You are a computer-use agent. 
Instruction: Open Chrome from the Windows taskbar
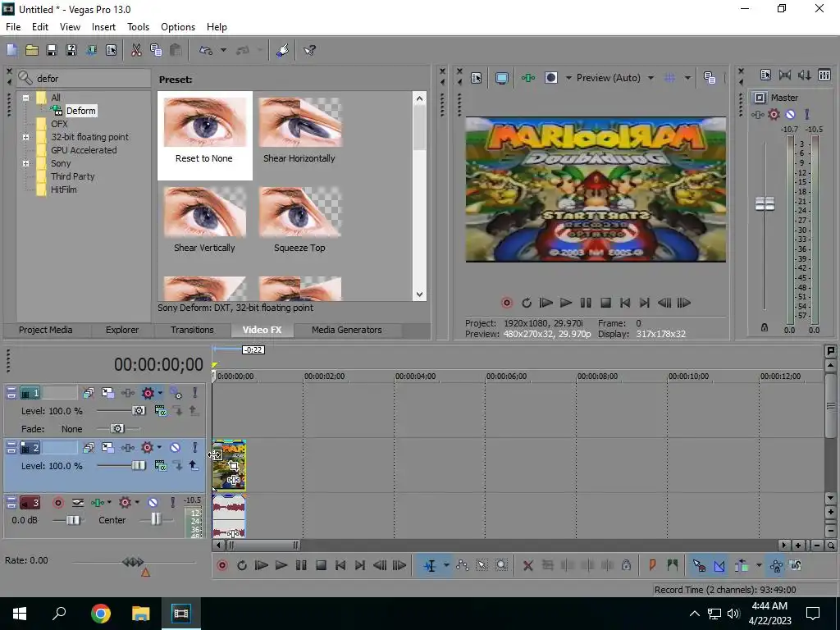pyautogui.click(x=100, y=614)
